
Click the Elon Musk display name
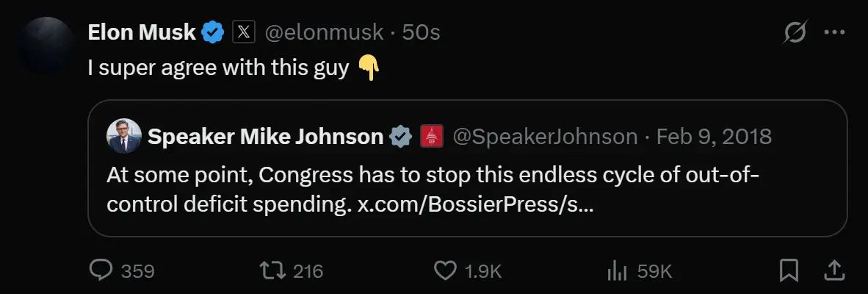(x=142, y=32)
